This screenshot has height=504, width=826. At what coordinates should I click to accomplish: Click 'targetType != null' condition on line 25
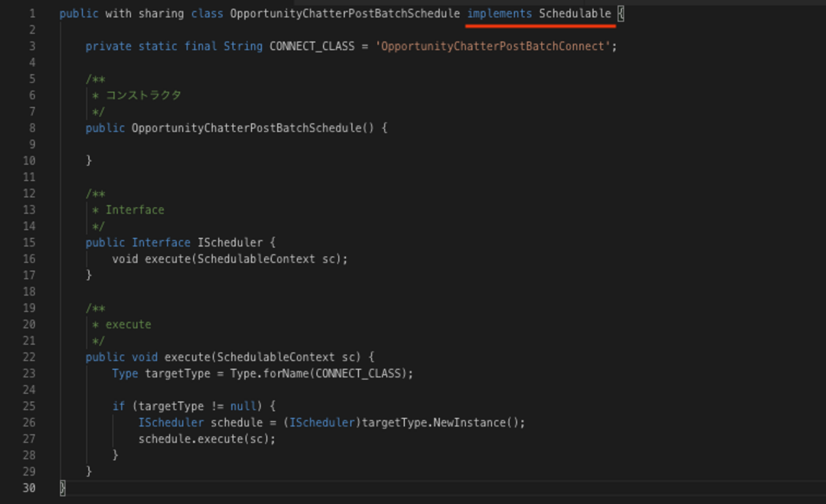click(198, 406)
